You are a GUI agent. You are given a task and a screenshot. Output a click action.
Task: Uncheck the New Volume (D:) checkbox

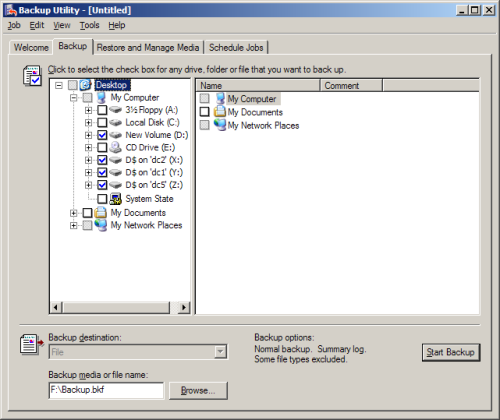[x=102, y=135]
